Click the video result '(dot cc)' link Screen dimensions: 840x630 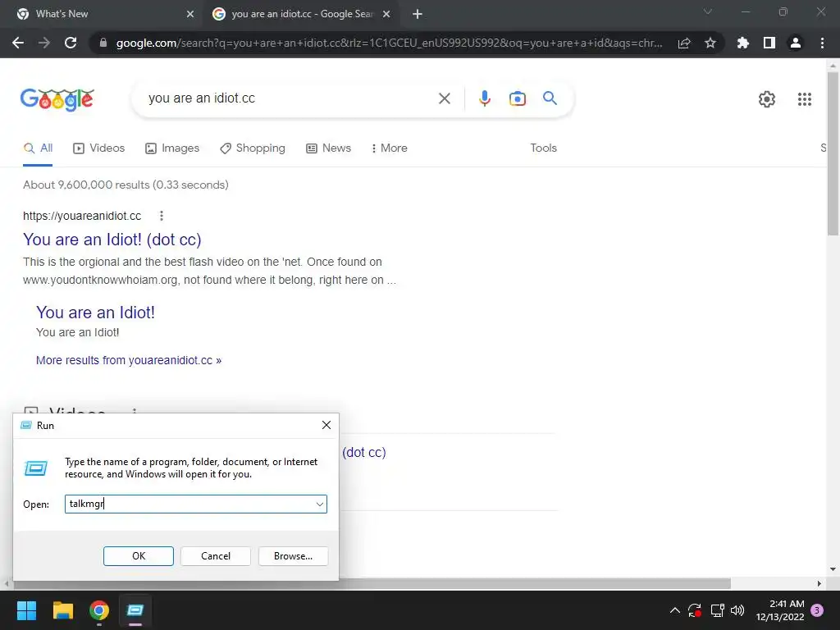coord(363,452)
